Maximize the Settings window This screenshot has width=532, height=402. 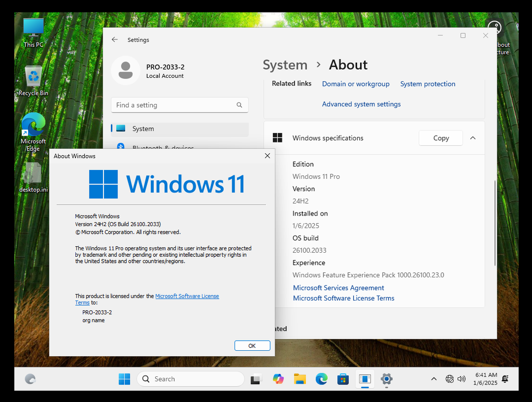(463, 35)
